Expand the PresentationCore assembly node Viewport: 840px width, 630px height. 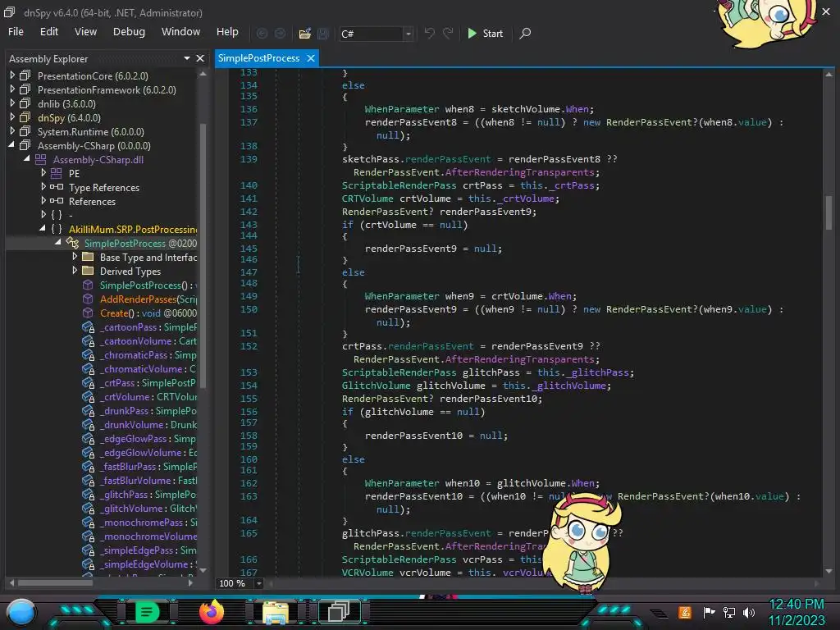click(x=12, y=75)
